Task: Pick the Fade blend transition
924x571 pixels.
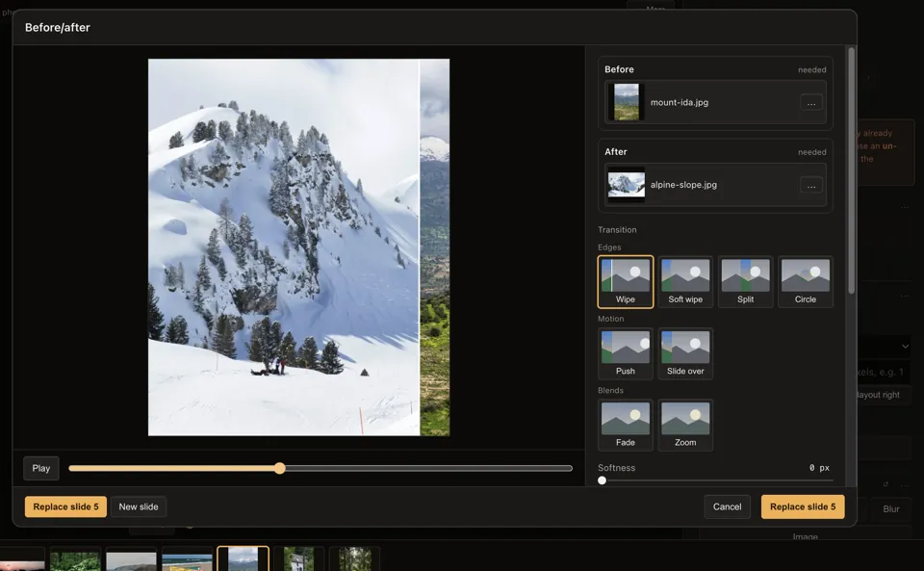Action: [626, 425]
